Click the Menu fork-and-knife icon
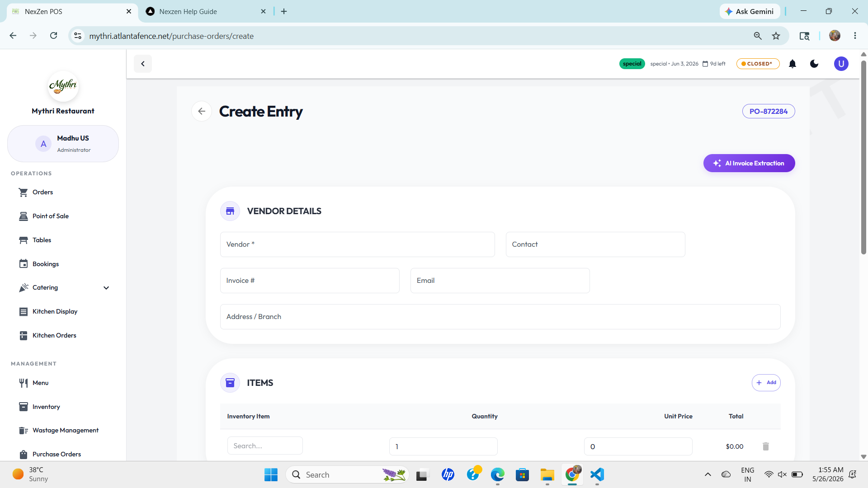 click(24, 383)
